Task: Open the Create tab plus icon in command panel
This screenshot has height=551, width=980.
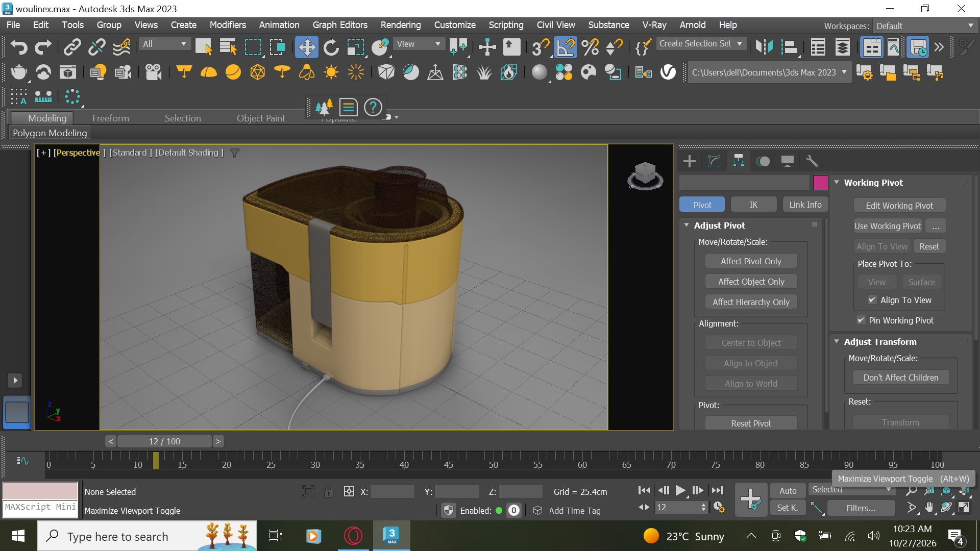Action: pos(689,161)
